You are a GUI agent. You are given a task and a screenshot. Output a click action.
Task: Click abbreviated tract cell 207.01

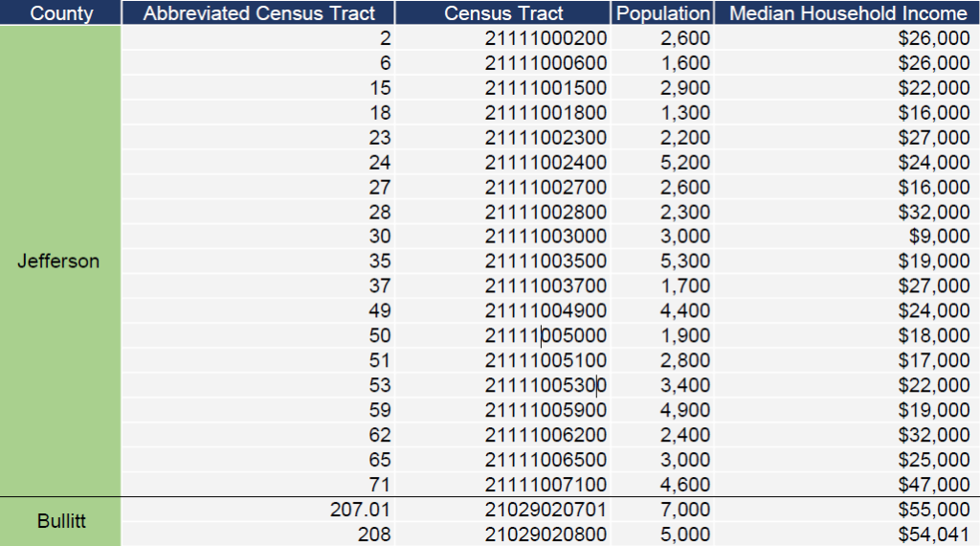pos(360,510)
